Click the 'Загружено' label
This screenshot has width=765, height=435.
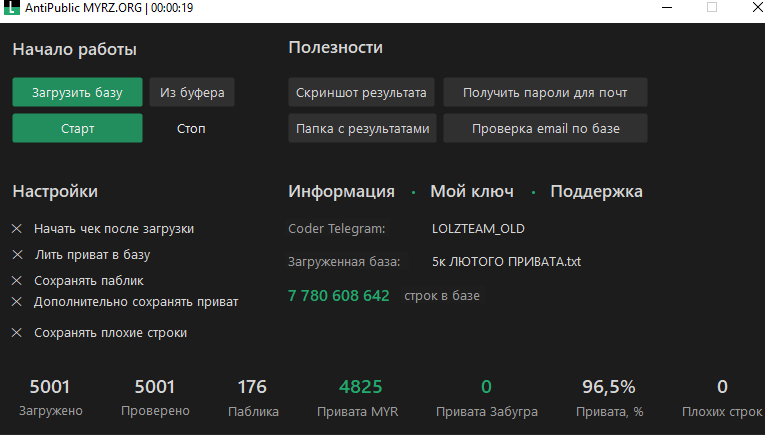click(x=51, y=411)
